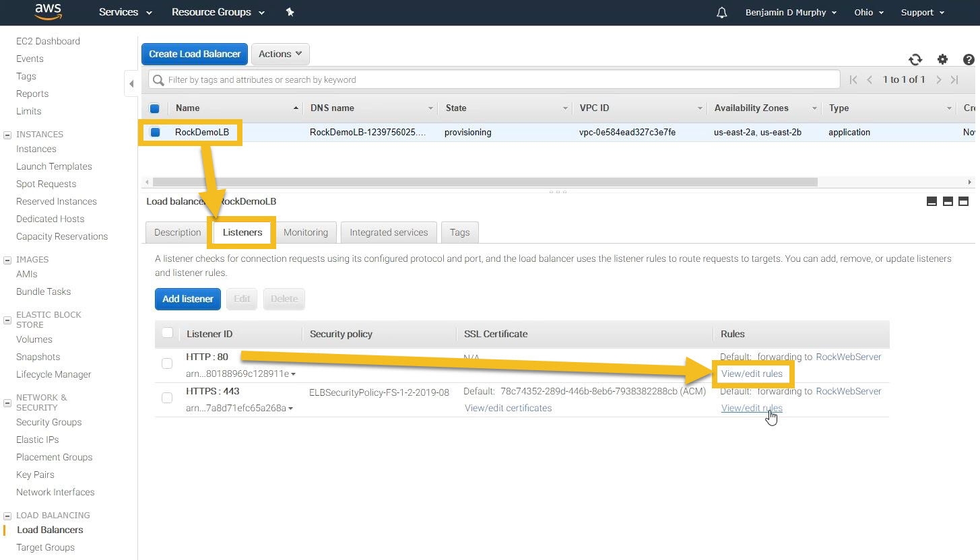The width and height of the screenshot is (980, 560).
Task: Collapse the ELASTIC BLOCK STORE section
Action: [7, 320]
